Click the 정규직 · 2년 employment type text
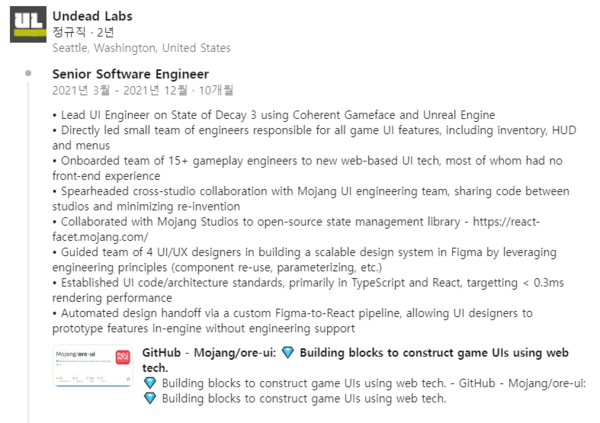Viewport: 600px width, 423px height. pos(83,32)
